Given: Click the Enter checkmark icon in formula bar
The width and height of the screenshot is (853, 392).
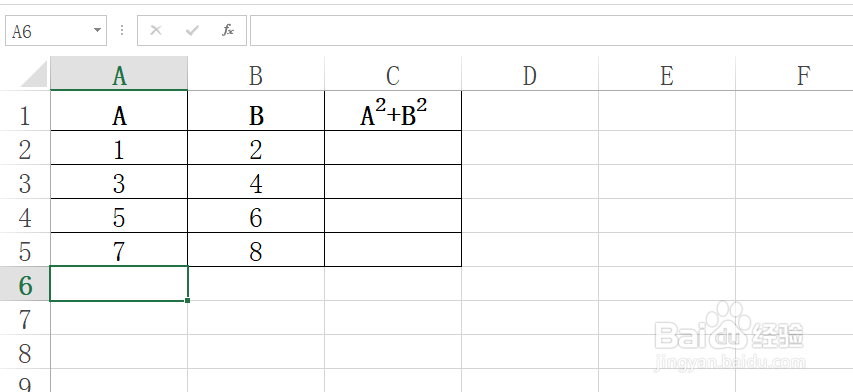Looking at the screenshot, I should [x=191, y=30].
